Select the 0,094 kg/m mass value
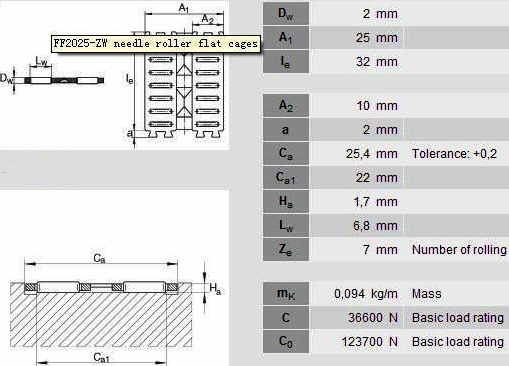This screenshot has width=509, height=366. (366, 294)
